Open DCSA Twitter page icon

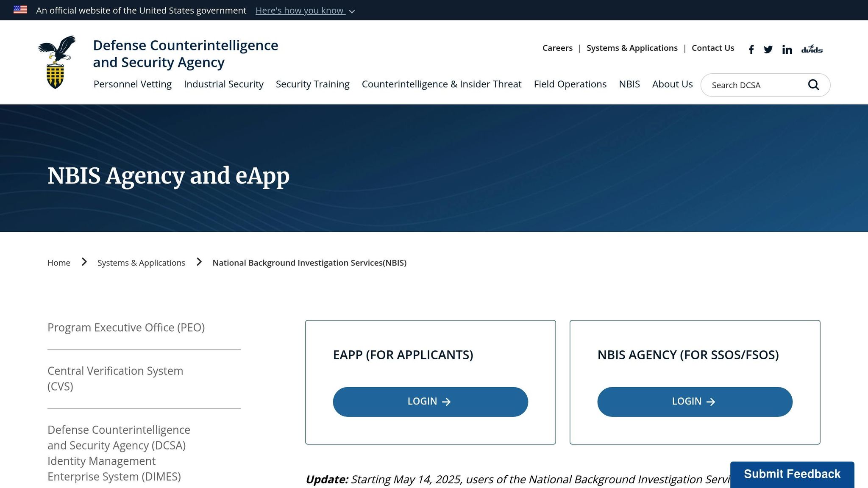768,50
